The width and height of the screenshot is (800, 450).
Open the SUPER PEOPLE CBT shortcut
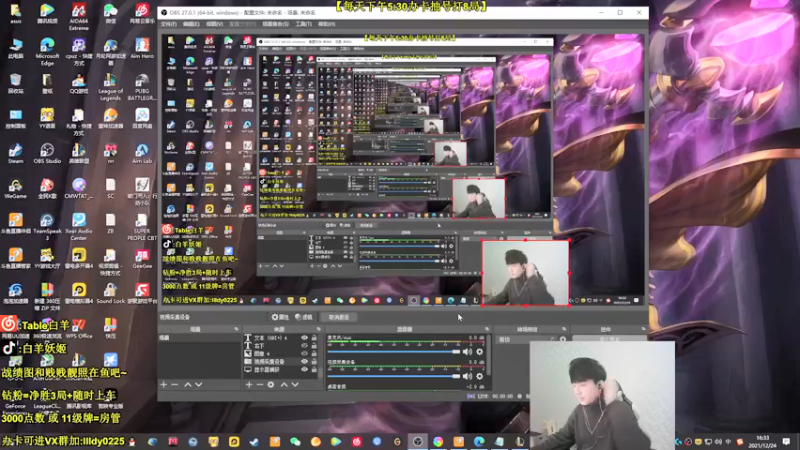[x=142, y=226]
